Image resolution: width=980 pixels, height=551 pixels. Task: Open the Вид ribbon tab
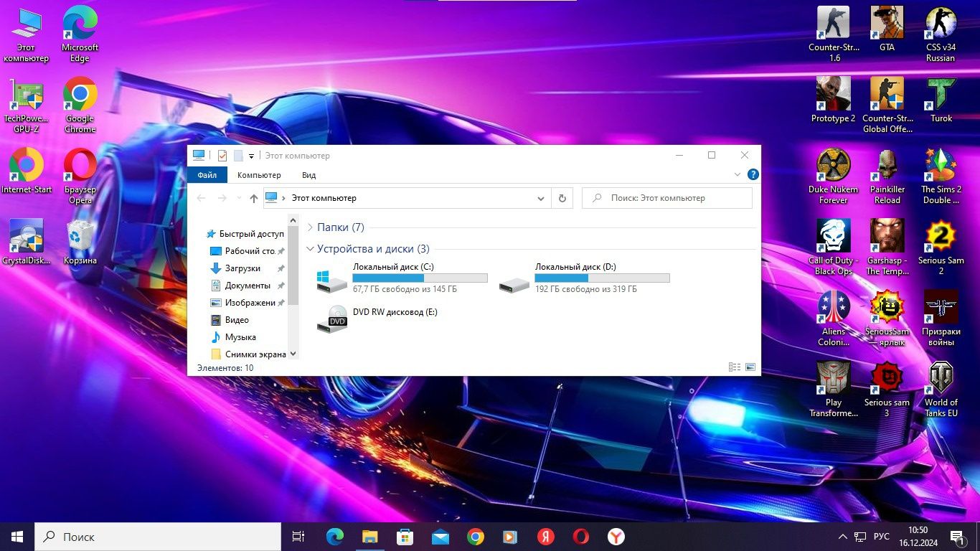pos(308,174)
